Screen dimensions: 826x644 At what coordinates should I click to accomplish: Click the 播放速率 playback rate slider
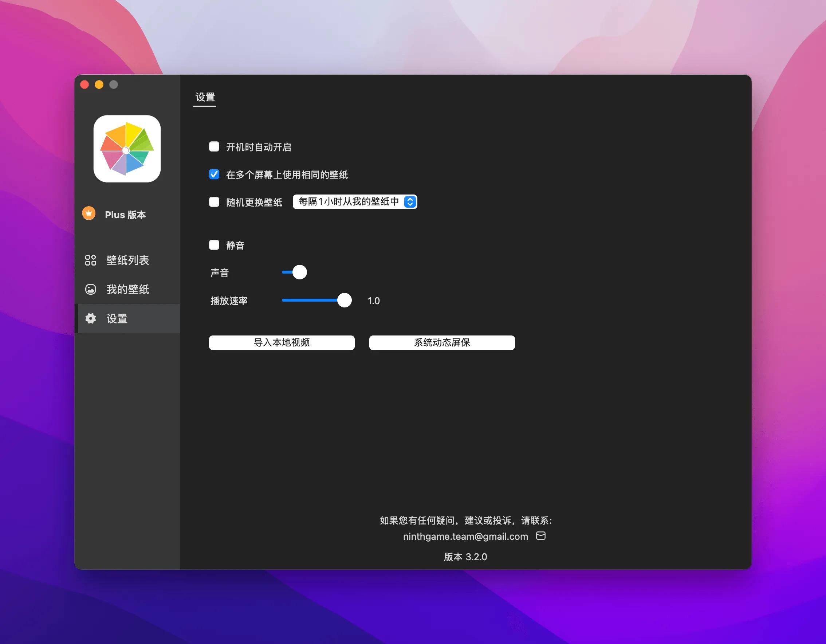point(317,300)
